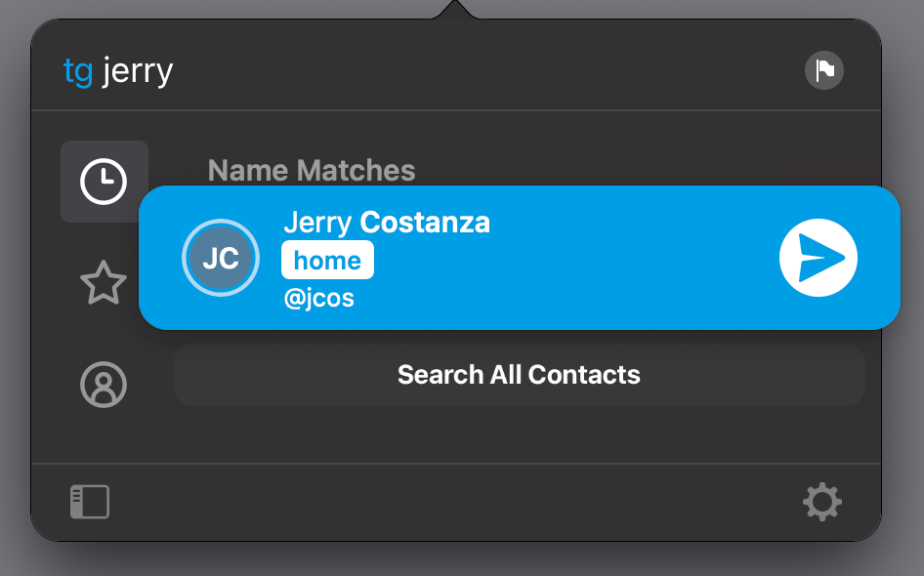Click the blue tg keyword prefix
This screenshot has width=924, height=576.
click(x=78, y=72)
